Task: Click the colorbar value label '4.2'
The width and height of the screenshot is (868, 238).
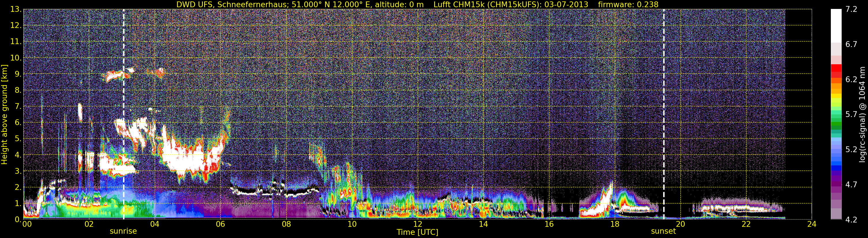Action: [852, 220]
